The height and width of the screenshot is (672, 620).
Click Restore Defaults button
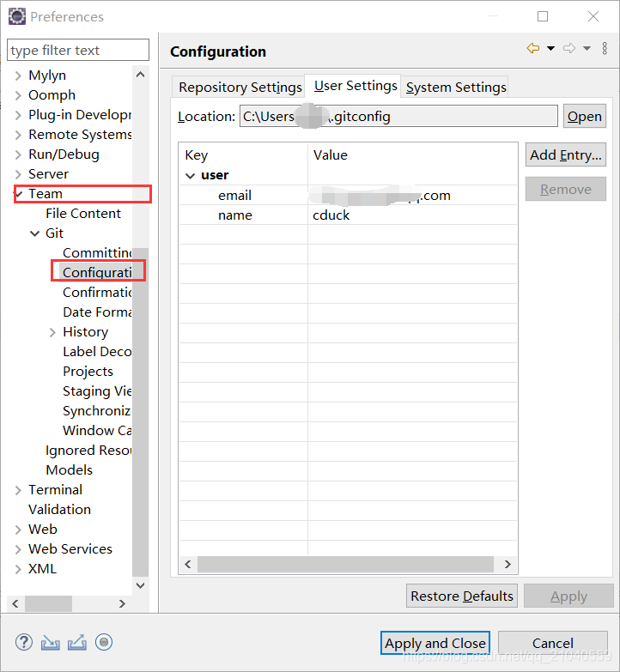pyautogui.click(x=462, y=596)
